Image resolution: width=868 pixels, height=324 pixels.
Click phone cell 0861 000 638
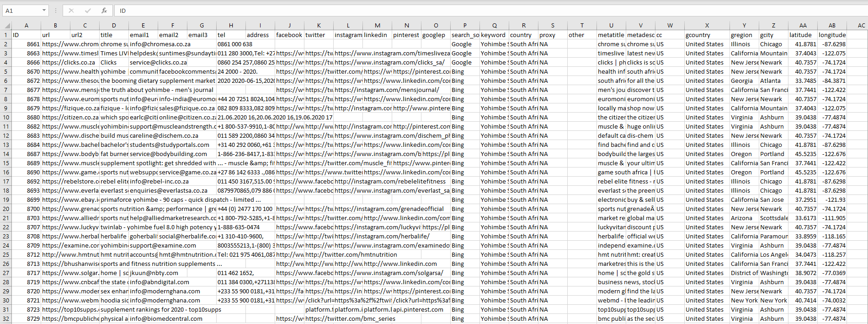point(235,44)
